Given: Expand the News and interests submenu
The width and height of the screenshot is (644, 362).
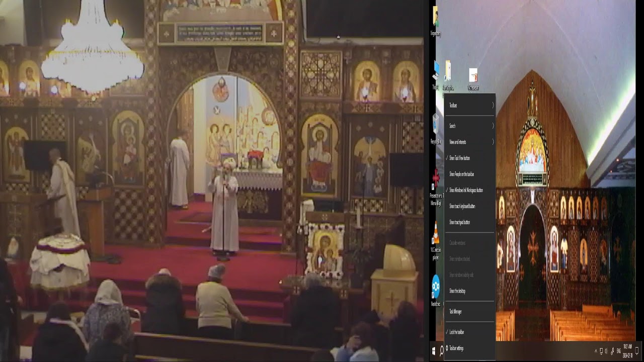Looking at the screenshot, I should [470, 142].
